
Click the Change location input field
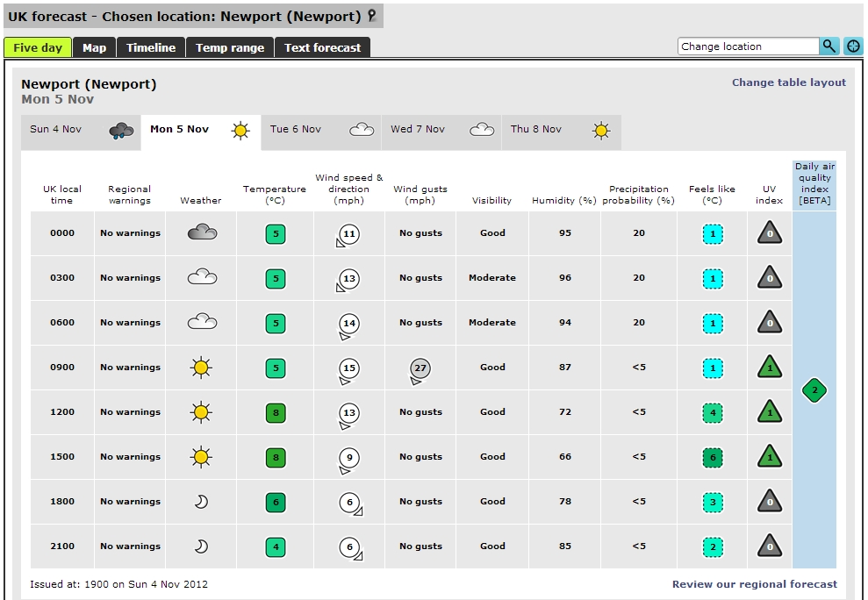(748, 46)
